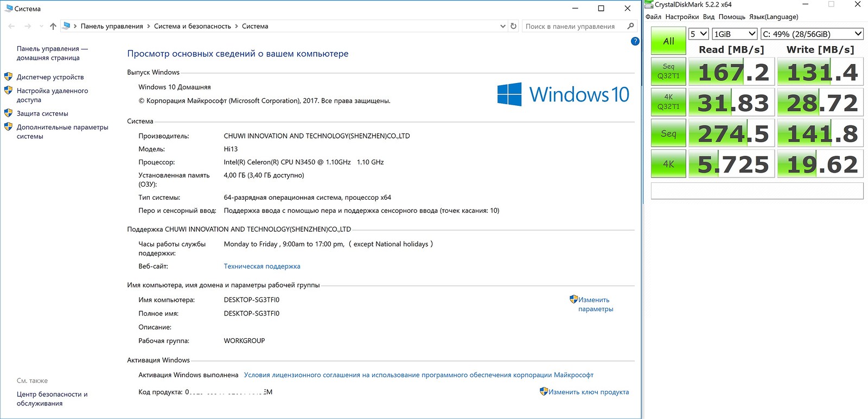
Task: Click Изменить параметры link
Action: tap(596, 304)
